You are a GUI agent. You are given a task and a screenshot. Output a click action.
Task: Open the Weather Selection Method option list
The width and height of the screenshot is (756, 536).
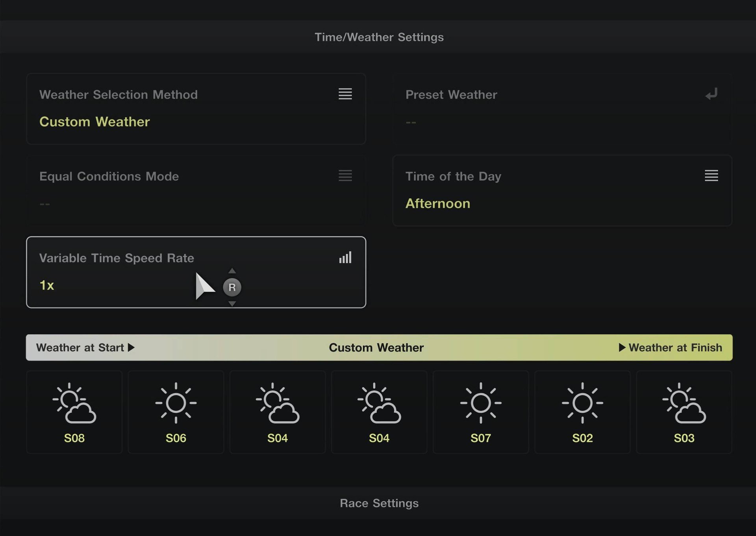coord(196,109)
